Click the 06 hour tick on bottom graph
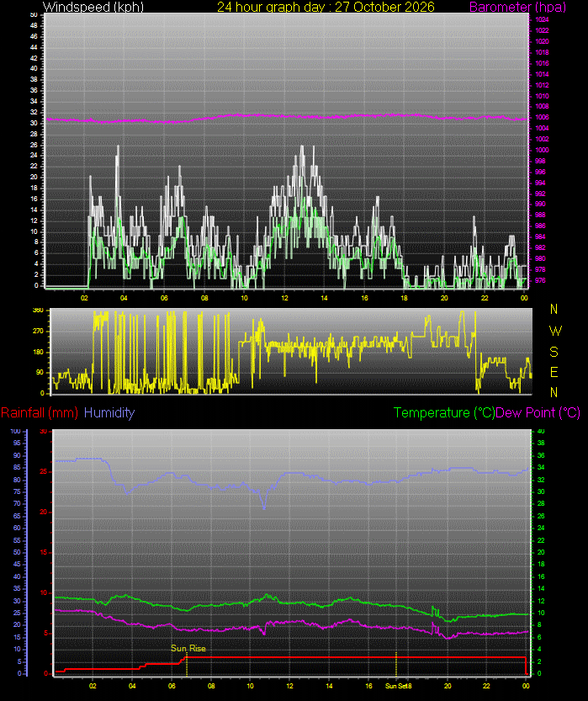The height and width of the screenshot is (701, 588). 172,686
